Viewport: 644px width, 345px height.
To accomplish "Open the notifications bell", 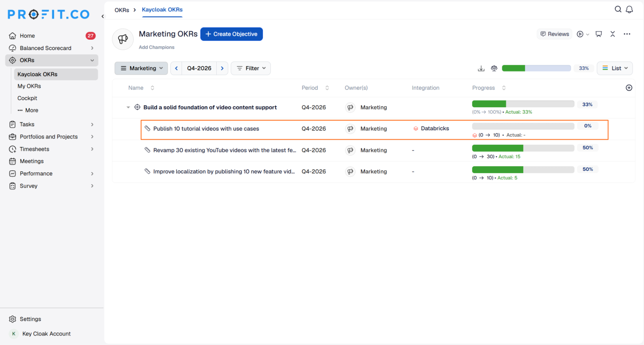I will pyautogui.click(x=629, y=9).
